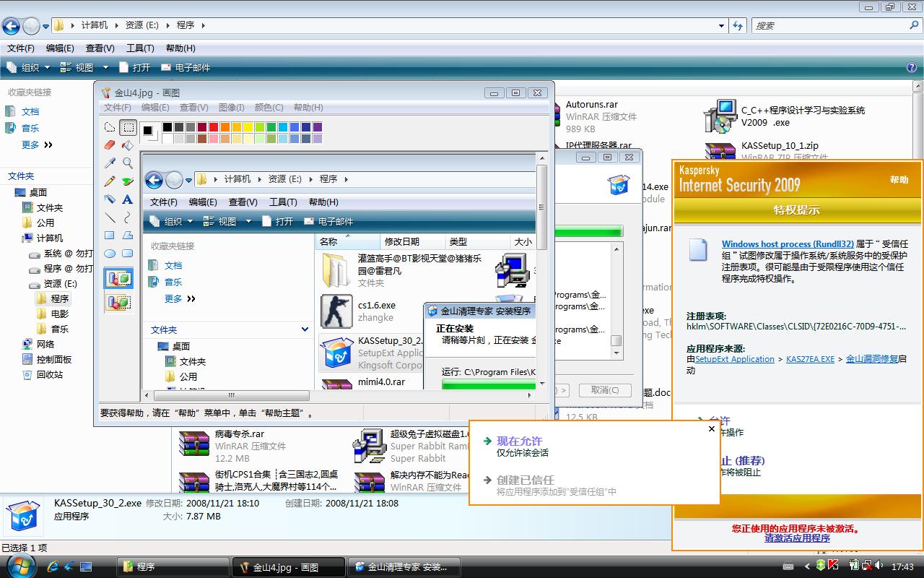924x578 pixels.
Task: Pick the Eraser tool in Paint
Action: 110,145
